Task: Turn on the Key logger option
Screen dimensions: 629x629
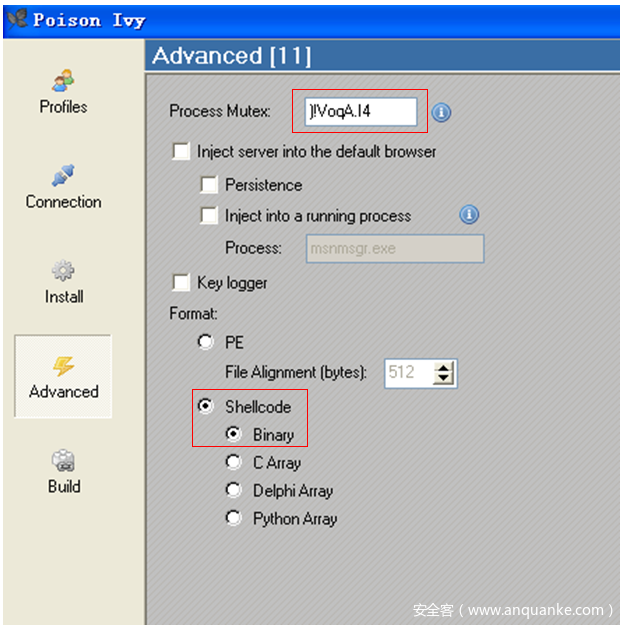Action: [181, 283]
